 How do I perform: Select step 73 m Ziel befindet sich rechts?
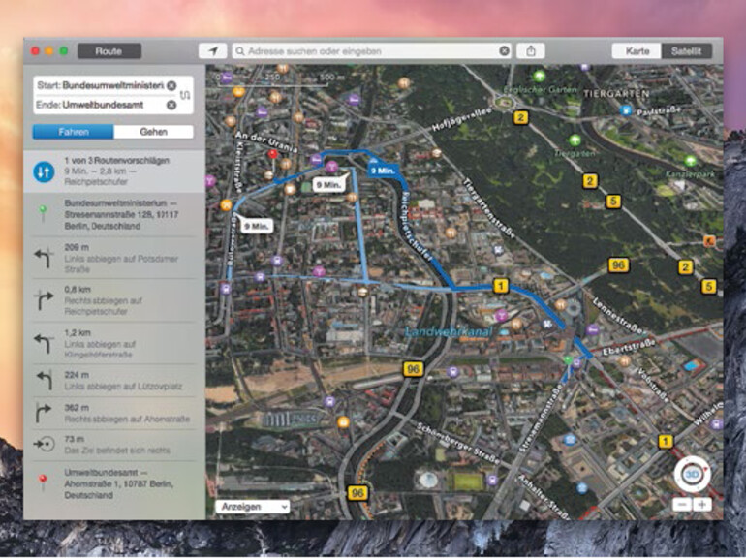pyautogui.click(x=114, y=445)
